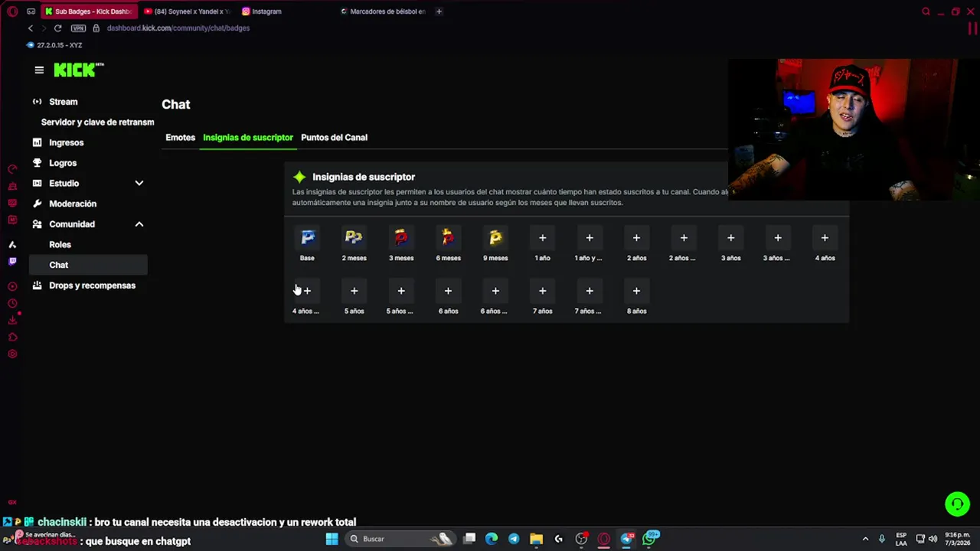Select the 3 meses badge
Screen dimensions: 980x551
pyautogui.click(x=401, y=238)
